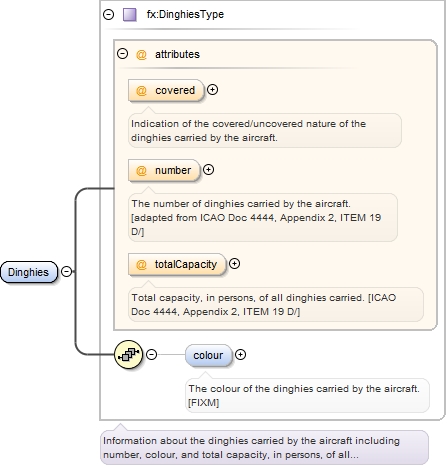Viewport: 447px width, 468px height.
Task: Select the covered attribute box
Action: 166,90
